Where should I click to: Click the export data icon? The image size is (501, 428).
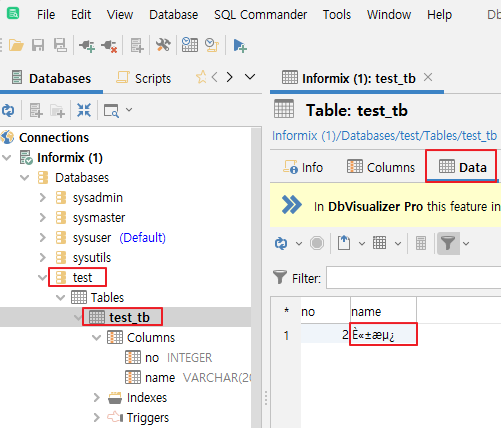[344, 243]
